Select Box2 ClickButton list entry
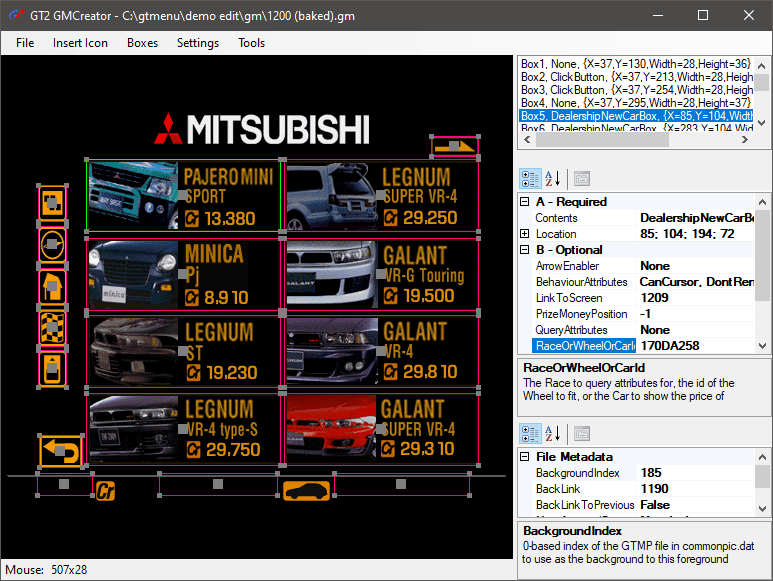The width and height of the screenshot is (773, 581). [636, 77]
